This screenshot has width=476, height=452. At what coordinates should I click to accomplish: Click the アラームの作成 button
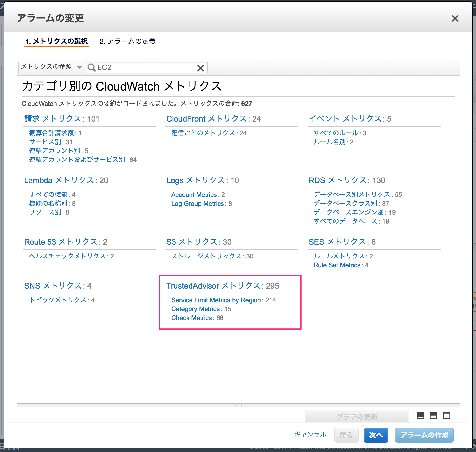(x=424, y=435)
